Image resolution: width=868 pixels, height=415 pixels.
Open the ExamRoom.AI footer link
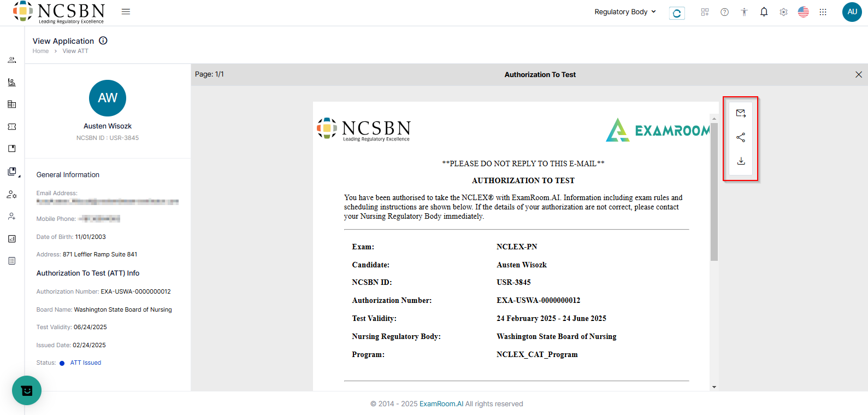[441, 404]
